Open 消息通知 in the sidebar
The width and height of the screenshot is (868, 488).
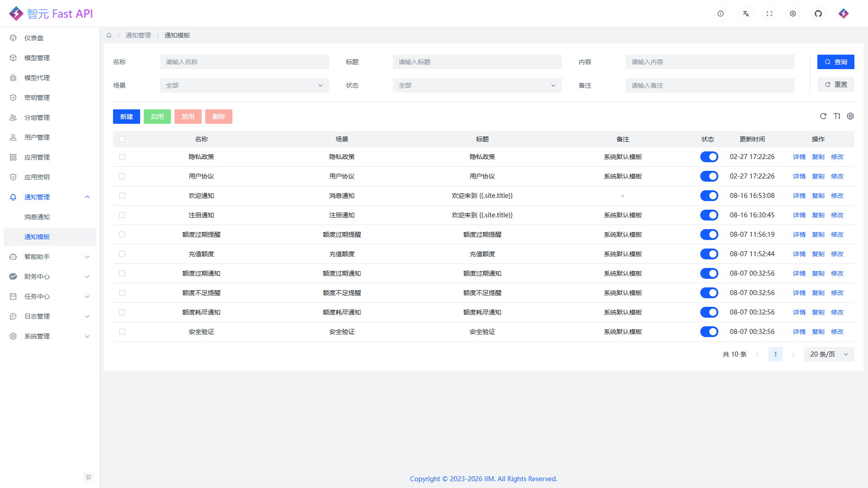point(37,217)
